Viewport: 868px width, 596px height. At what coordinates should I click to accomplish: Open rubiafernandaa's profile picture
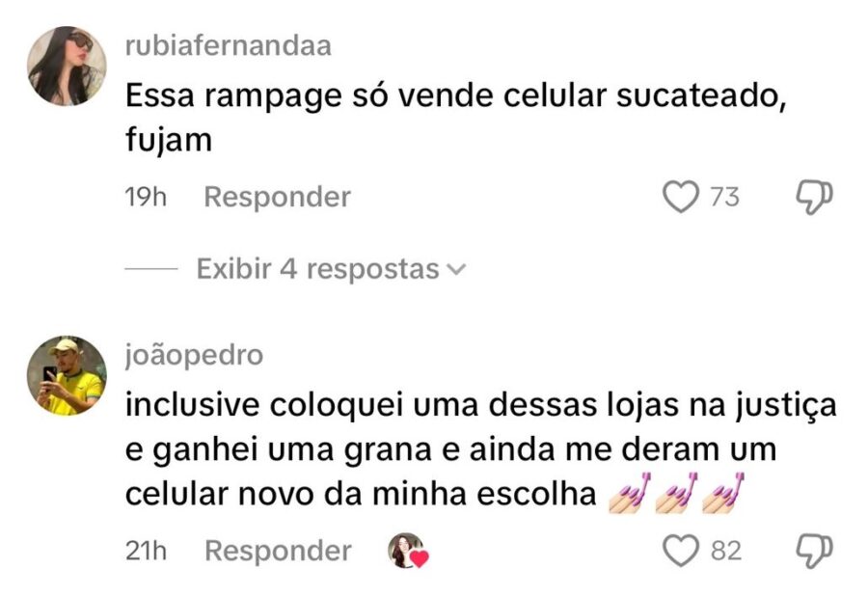pyautogui.click(x=67, y=65)
